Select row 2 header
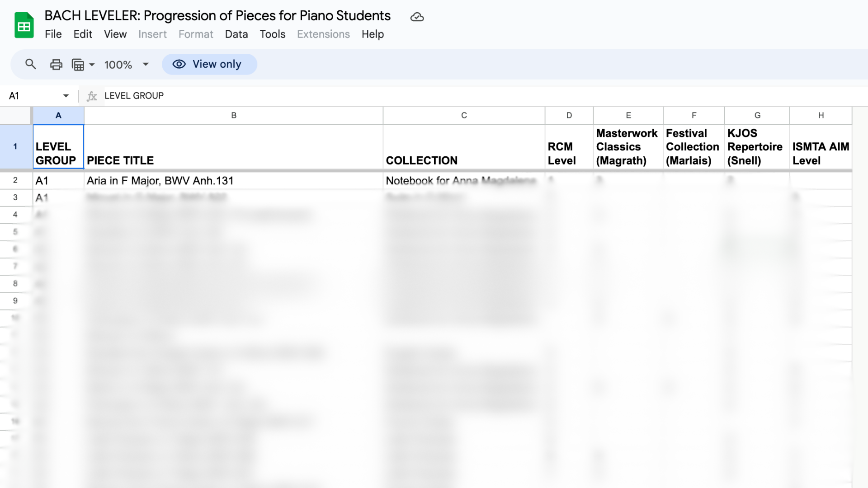 click(15, 180)
